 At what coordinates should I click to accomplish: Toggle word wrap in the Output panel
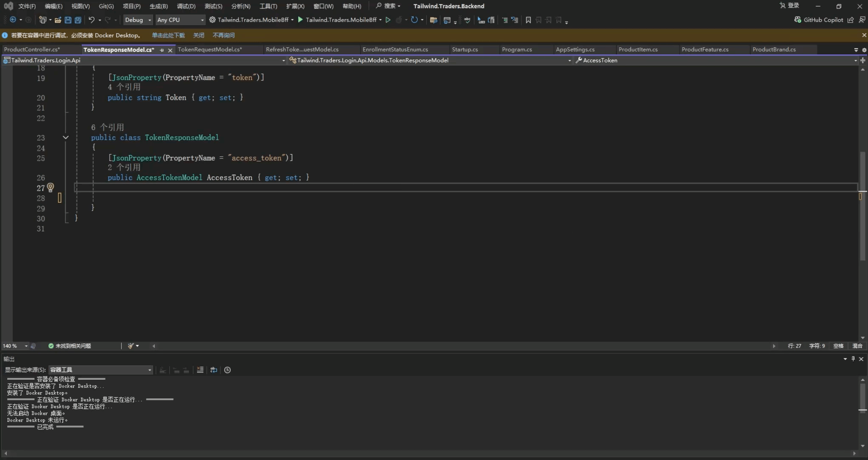click(214, 370)
